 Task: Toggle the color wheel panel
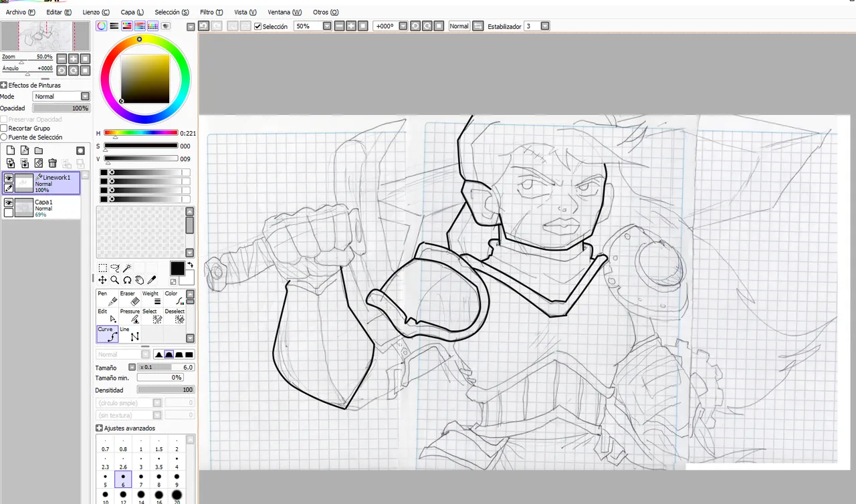pyautogui.click(x=102, y=26)
